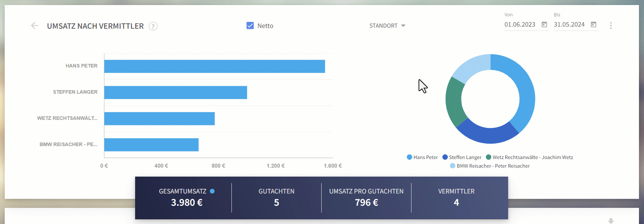Click the Bis date field 31.05.2024

click(569, 24)
